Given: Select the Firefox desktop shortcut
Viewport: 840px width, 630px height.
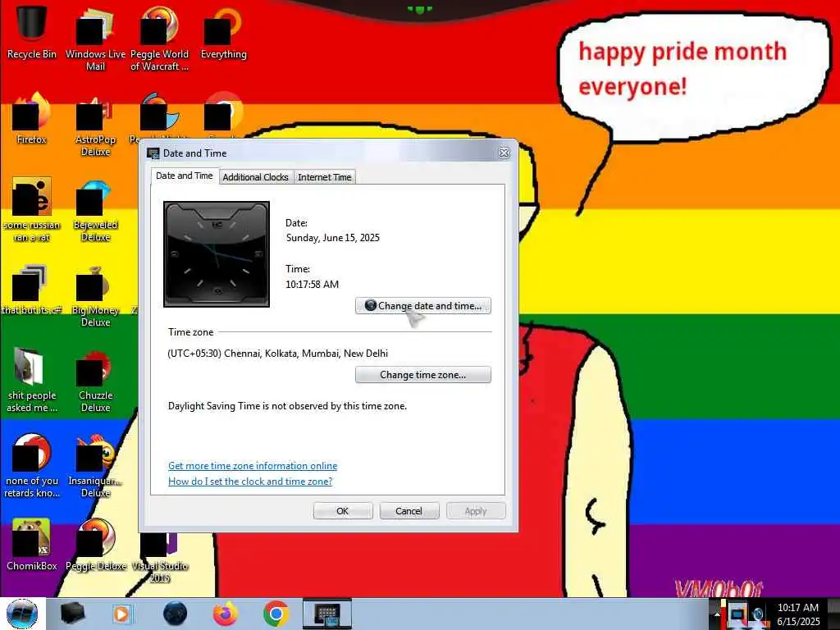Looking at the screenshot, I should [x=32, y=118].
